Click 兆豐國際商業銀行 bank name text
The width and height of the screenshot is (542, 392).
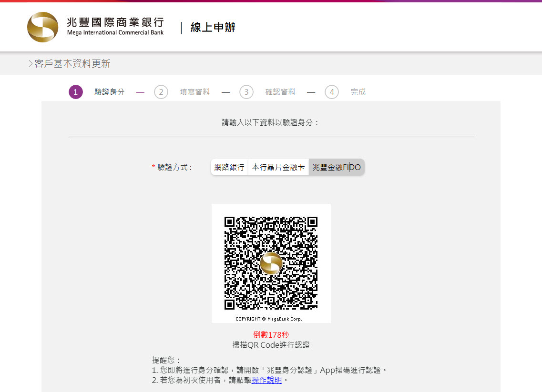(x=115, y=22)
